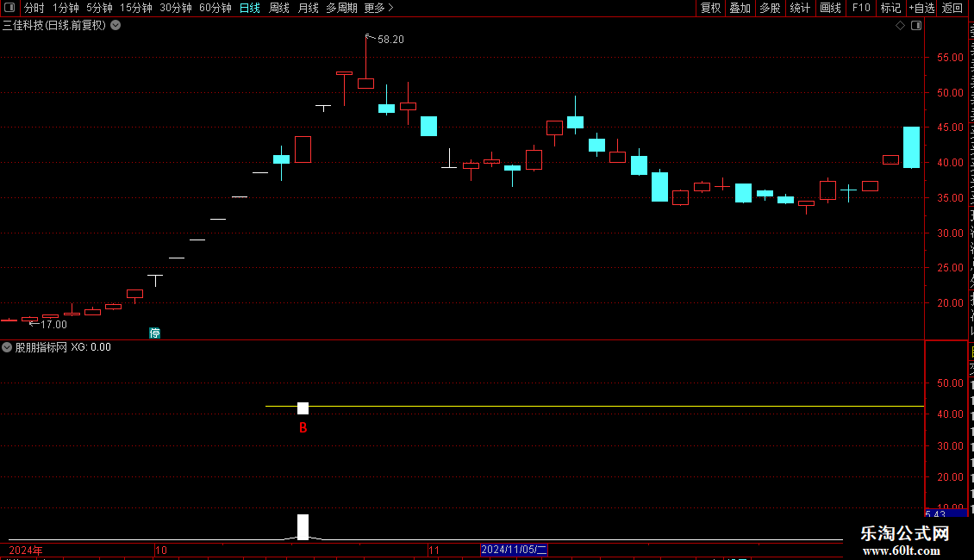Click the 2024/11/05 date label on the time axis
This screenshot has width=974, height=560.
point(514,550)
